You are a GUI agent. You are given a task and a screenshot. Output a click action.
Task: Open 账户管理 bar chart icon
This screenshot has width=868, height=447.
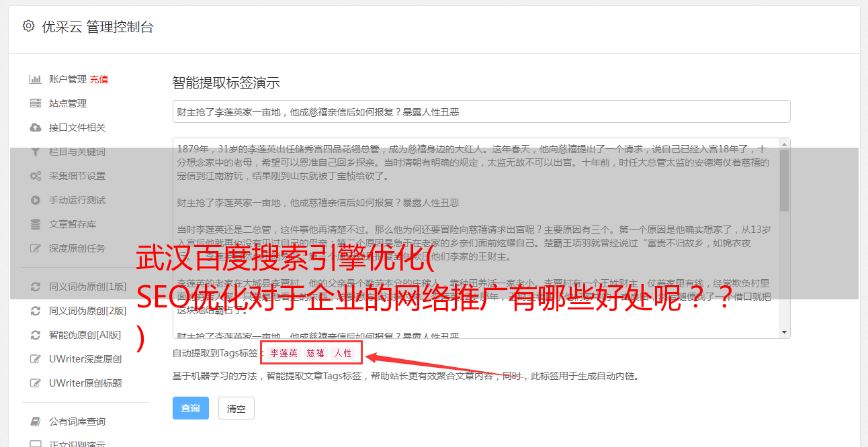pyautogui.click(x=36, y=79)
